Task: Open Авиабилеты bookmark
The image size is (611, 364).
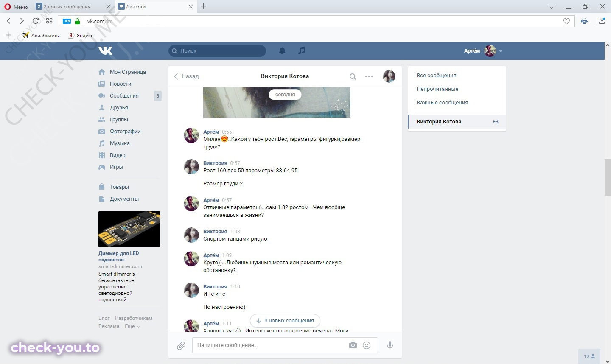Action: (x=41, y=36)
